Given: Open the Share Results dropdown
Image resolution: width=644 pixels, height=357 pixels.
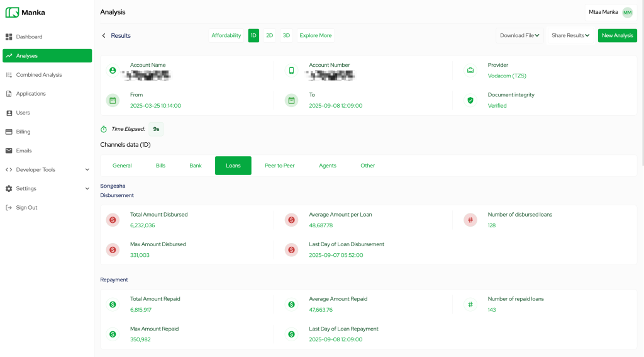Looking at the screenshot, I should click(x=570, y=36).
